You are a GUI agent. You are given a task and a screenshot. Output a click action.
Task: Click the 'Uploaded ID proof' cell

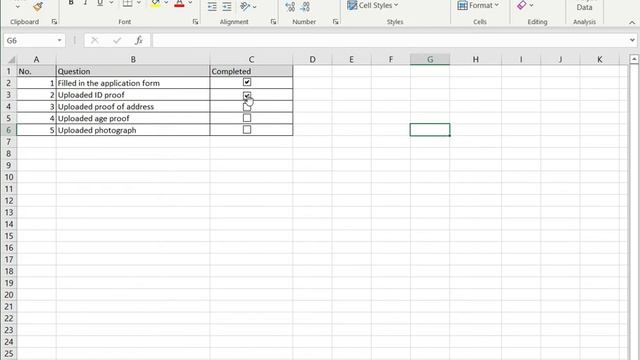pos(133,95)
